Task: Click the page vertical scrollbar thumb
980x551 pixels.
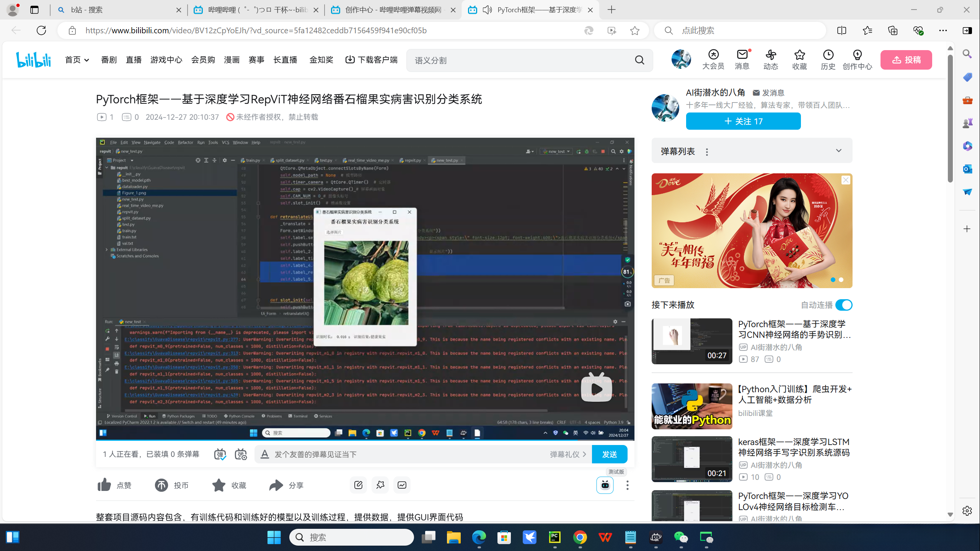Action: click(950, 119)
